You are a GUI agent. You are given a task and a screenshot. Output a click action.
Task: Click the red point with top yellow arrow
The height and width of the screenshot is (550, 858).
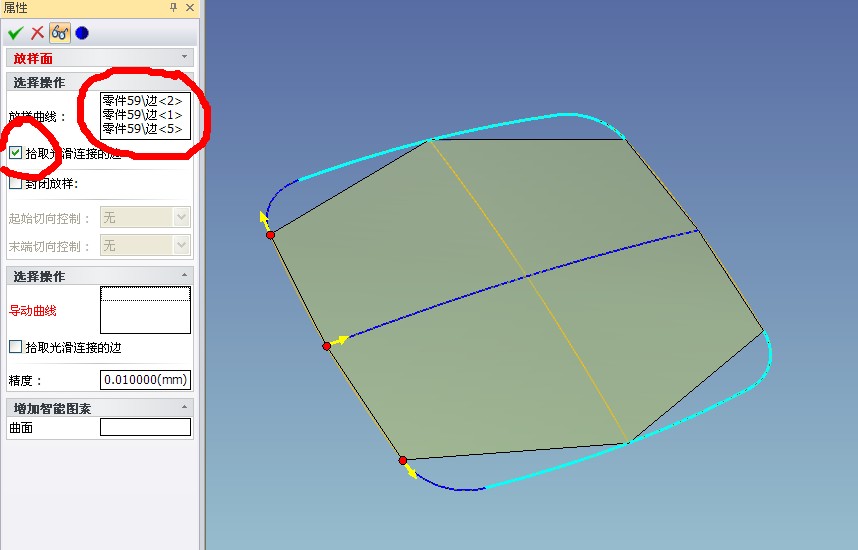[270, 234]
